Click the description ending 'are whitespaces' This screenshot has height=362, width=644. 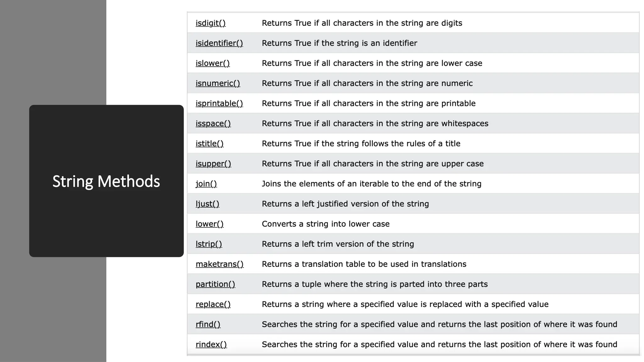375,123
